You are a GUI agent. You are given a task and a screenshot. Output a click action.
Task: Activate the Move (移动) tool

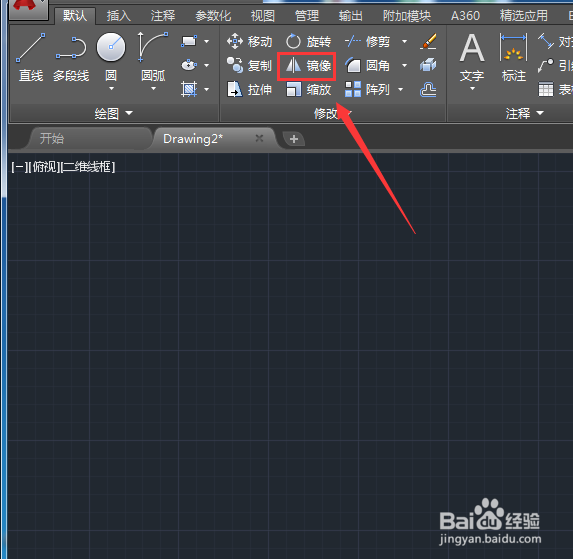pos(249,42)
